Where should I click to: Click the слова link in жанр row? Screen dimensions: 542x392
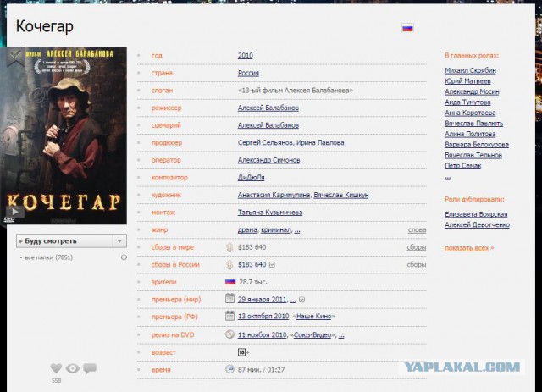418,230
